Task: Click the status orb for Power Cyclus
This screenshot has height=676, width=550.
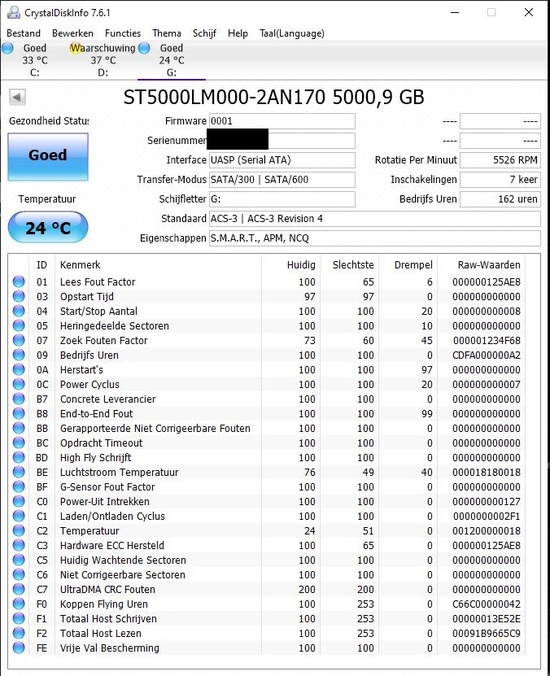Action: 19,384
